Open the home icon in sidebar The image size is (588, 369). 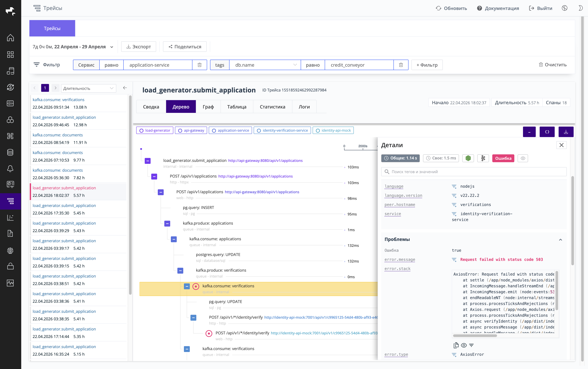coord(10,38)
